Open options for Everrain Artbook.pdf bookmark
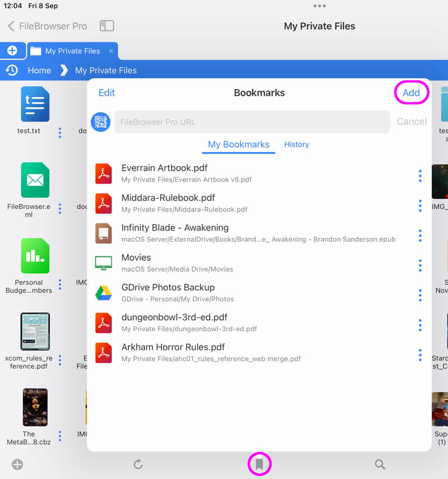The image size is (448, 479). pos(420,176)
